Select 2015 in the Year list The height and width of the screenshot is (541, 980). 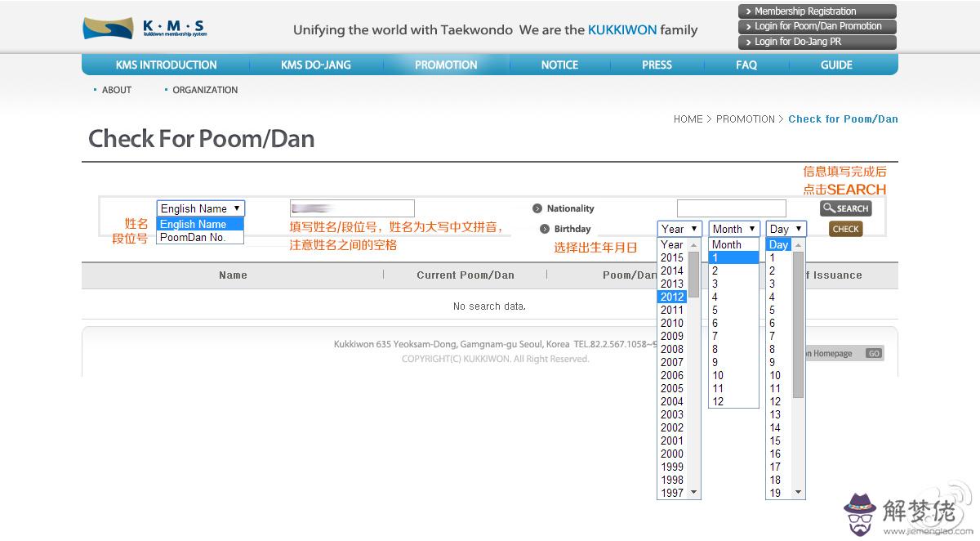[672, 257]
